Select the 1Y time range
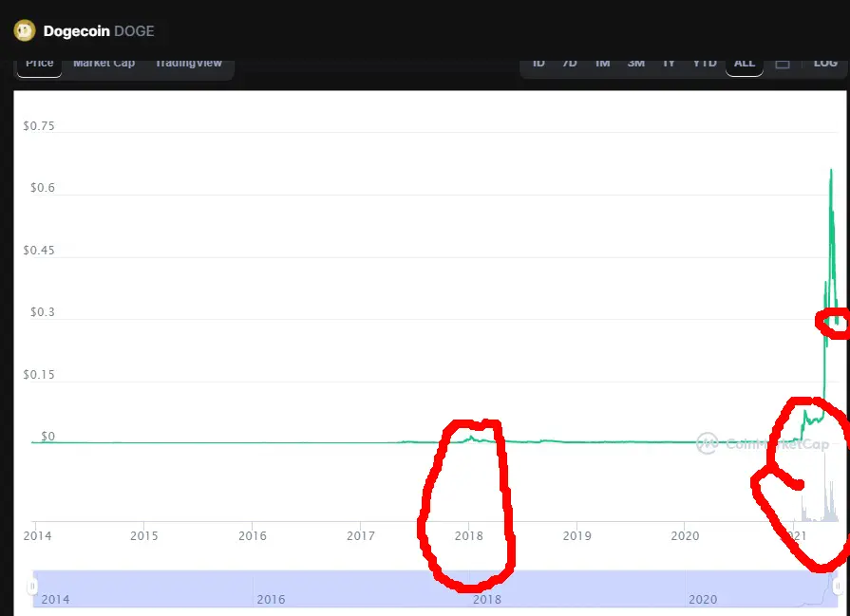The image size is (850, 616). coord(669,64)
